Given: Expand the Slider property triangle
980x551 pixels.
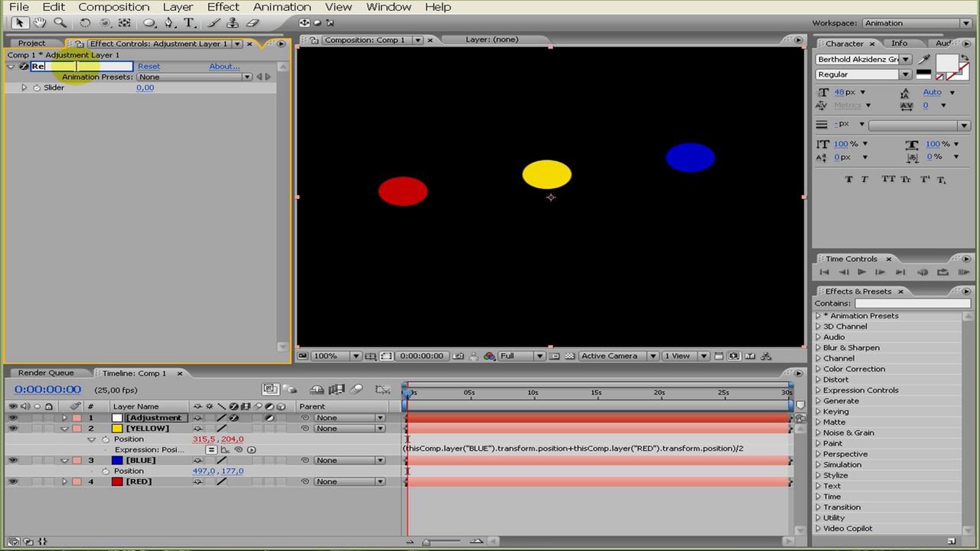Looking at the screenshot, I should coord(24,87).
